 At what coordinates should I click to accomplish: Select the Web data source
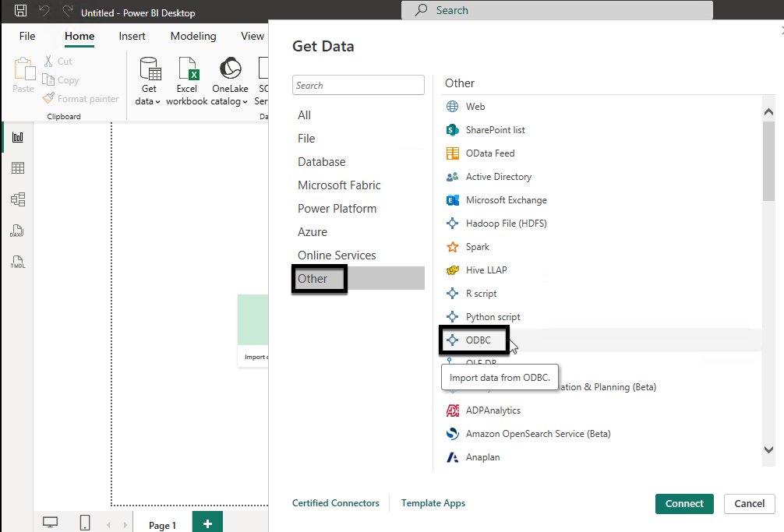[475, 106]
